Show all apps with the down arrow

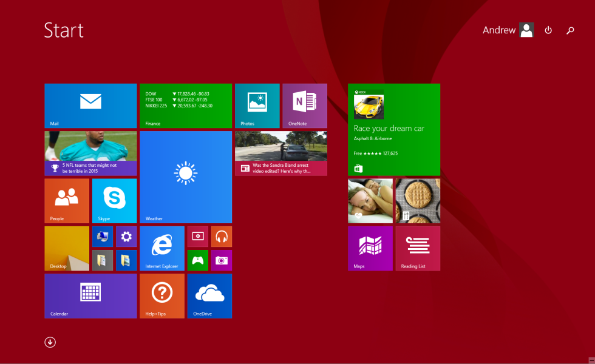point(50,342)
